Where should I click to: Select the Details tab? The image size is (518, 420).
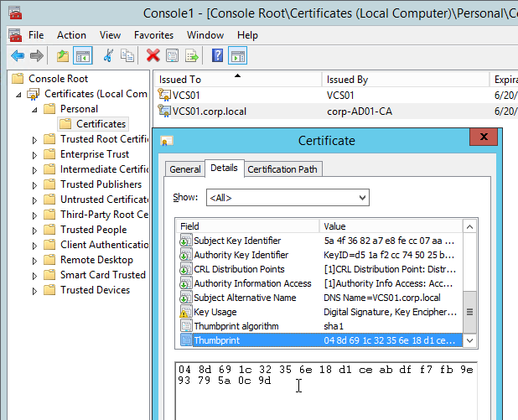[x=224, y=168]
